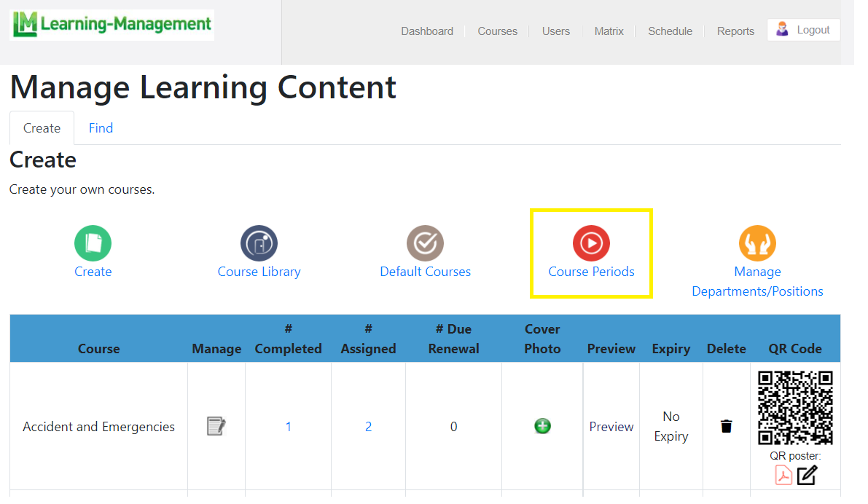Add cover photo with green plus icon
Screen dimensions: 868x504
(542, 426)
